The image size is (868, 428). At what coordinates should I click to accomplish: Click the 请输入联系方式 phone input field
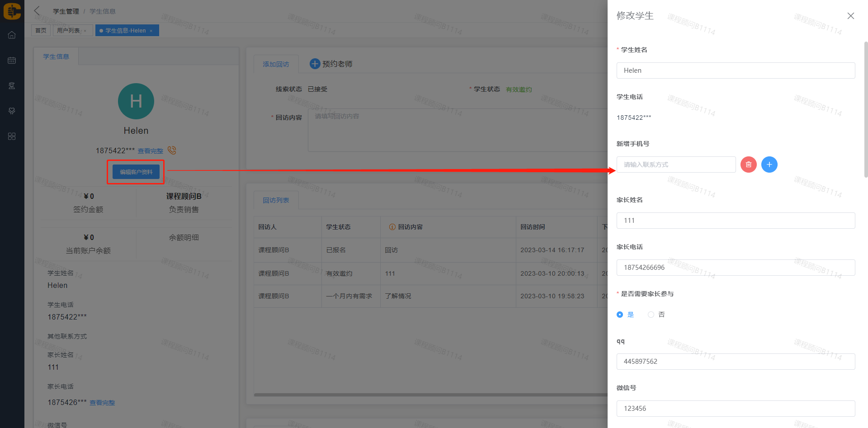(676, 165)
